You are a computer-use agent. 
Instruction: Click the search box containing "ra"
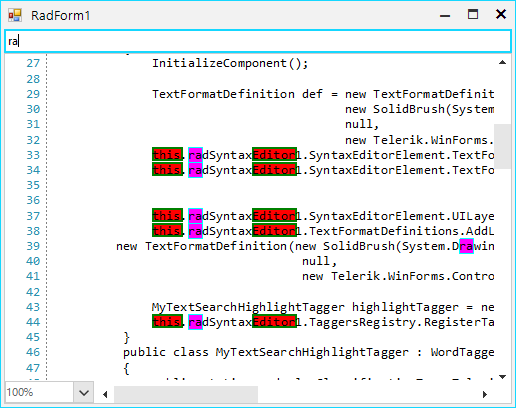point(258,41)
